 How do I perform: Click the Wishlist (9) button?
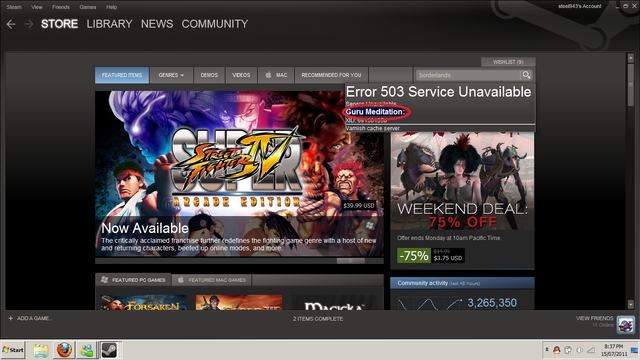[x=508, y=62]
